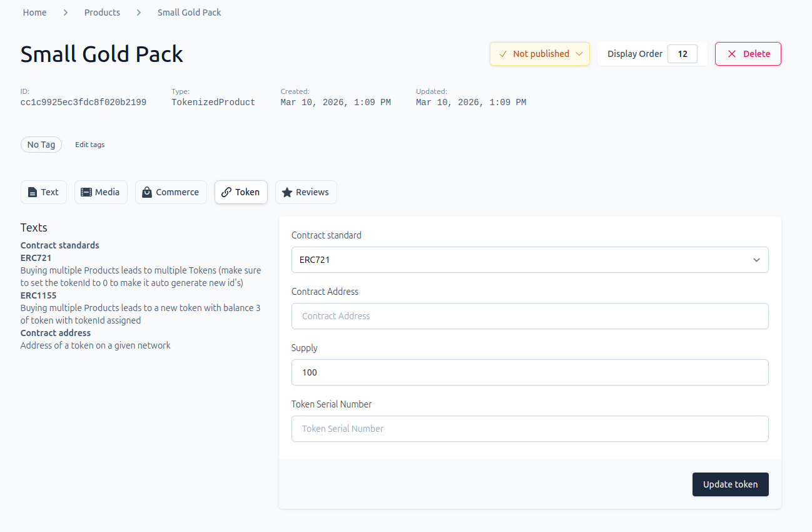The image size is (812, 532).
Task: Click the Update token button
Action: (x=731, y=484)
